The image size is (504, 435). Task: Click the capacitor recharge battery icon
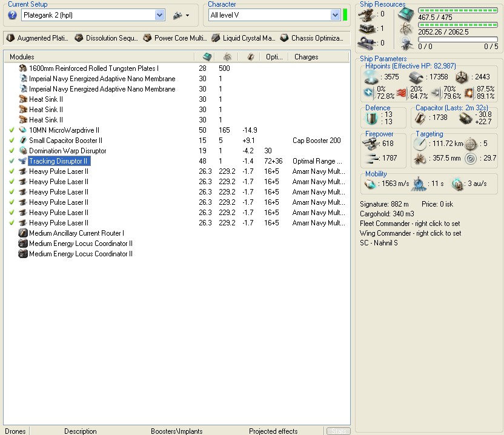[x=465, y=118]
